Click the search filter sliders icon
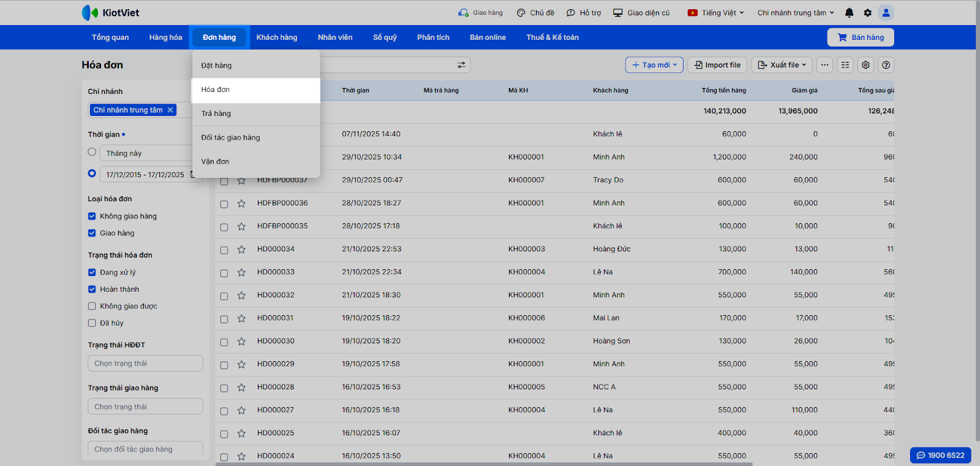The height and width of the screenshot is (466, 980). click(x=461, y=65)
